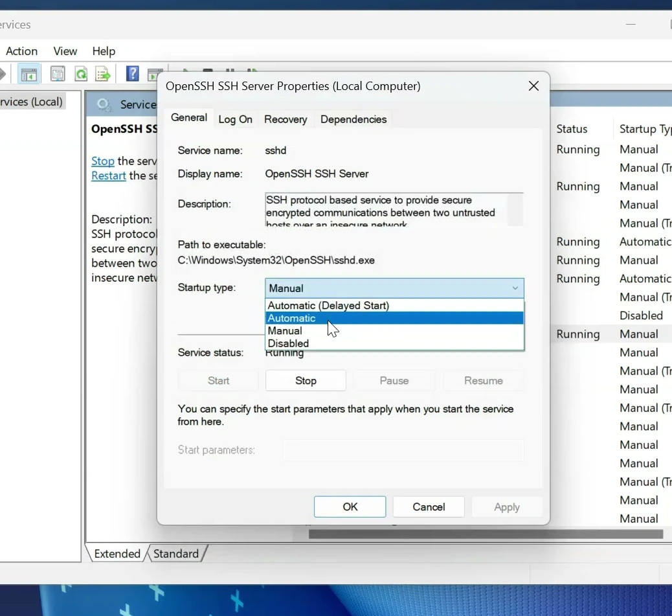This screenshot has height=616, width=672.
Task: Click the OpenSSH SSH Server display name value
Action: [317, 174]
